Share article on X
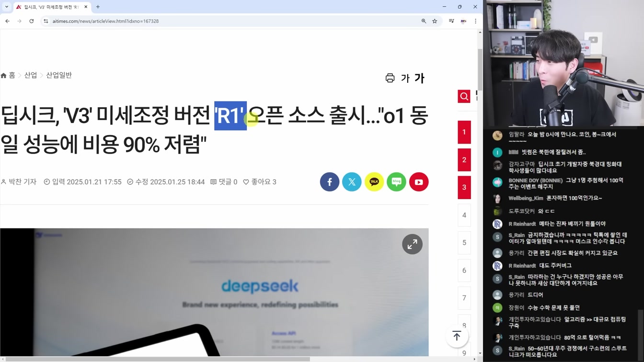The image size is (644, 362). click(352, 182)
